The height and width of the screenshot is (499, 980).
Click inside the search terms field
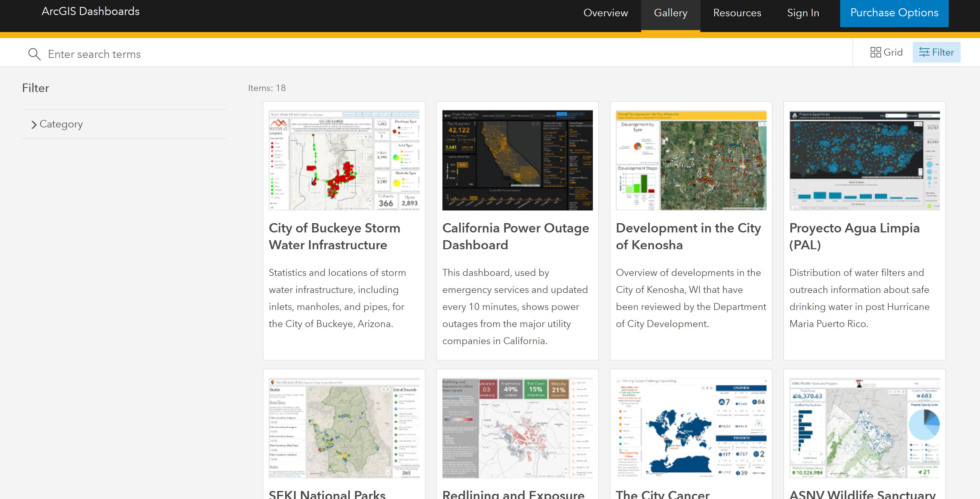coord(152,54)
